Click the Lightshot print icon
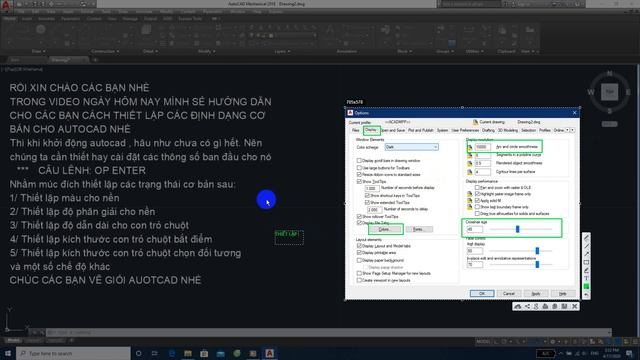Image resolution: width=640 pixels, height=360 pixels. (x=545, y=307)
